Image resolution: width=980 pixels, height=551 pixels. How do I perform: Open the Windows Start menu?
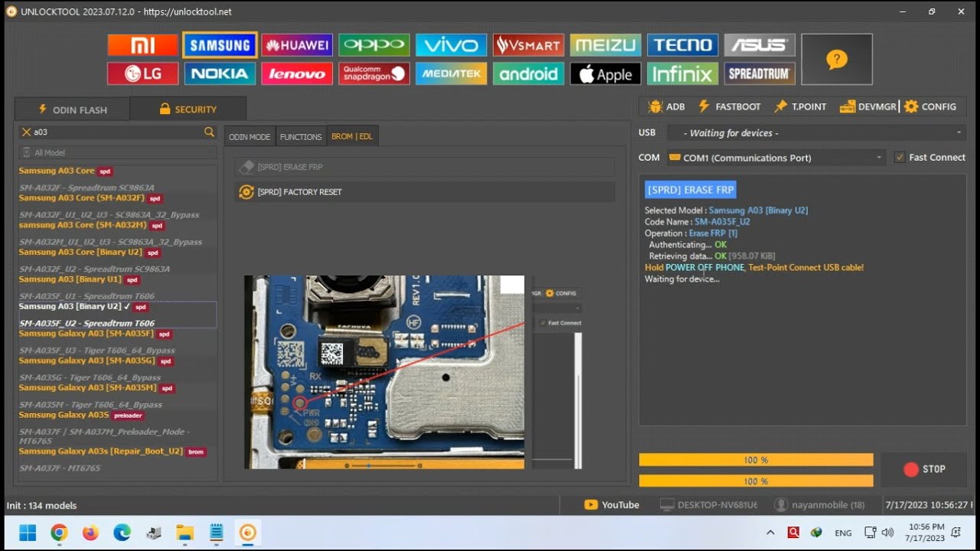coord(28,533)
